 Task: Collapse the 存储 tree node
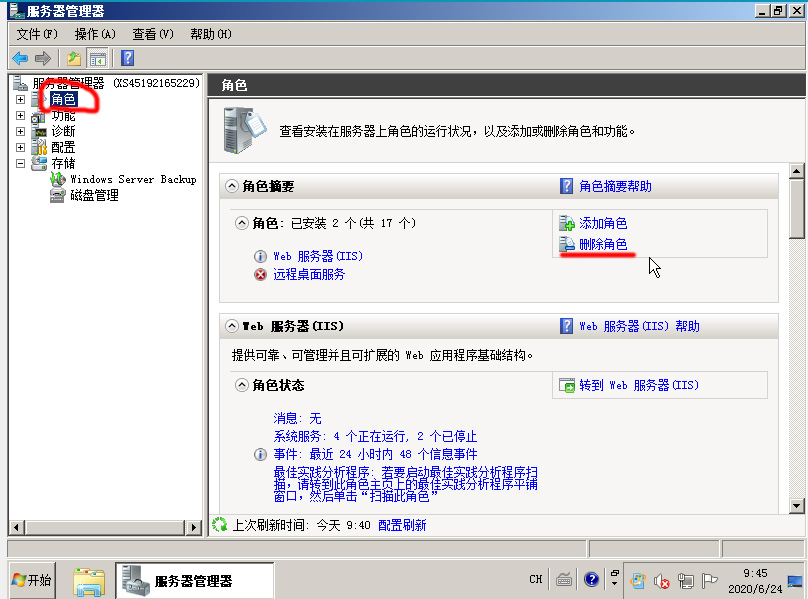[21, 163]
